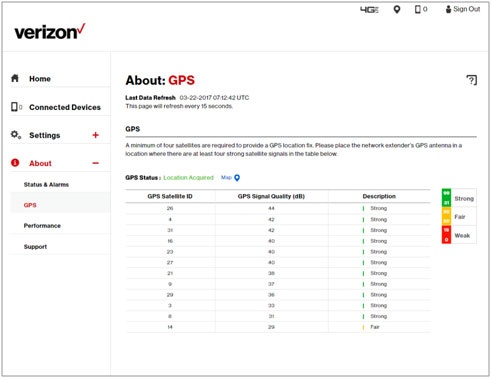This screenshot has width=492, height=378.
Task: Click the red About info icon in sidebar
Action: (x=15, y=163)
